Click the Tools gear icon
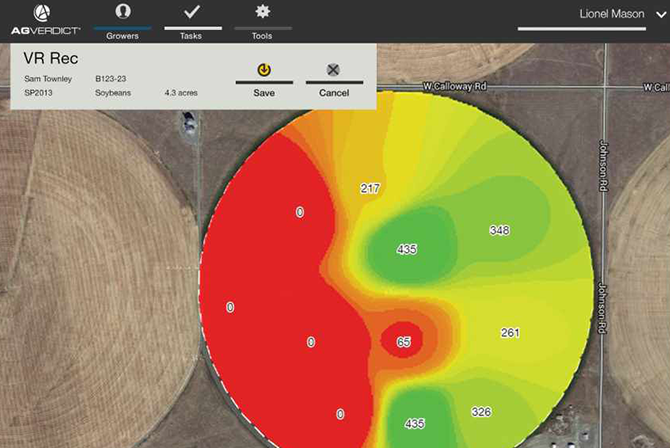The image size is (670, 448). click(x=262, y=11)
